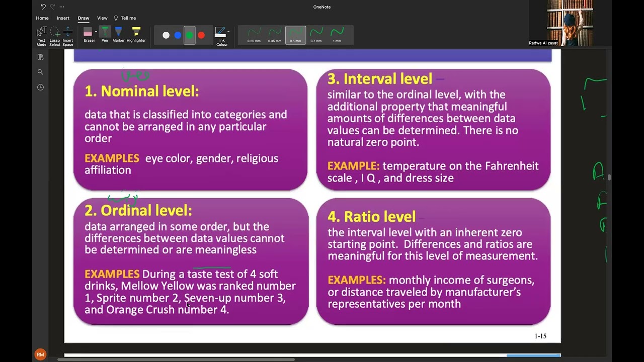The width and height of the screenshot is (644, 362).
Task: Select the Draw tab
Action: (x=84, y=18)
